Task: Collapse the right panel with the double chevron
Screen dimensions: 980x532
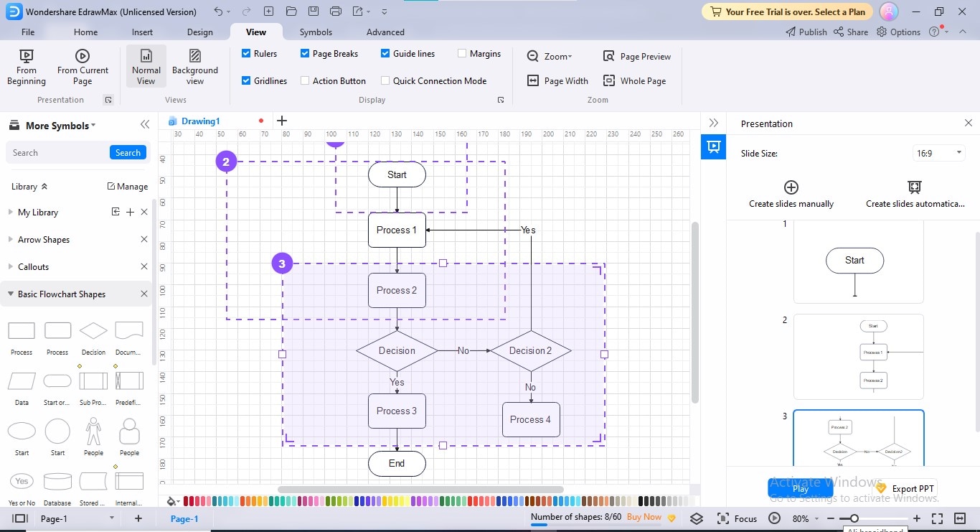Action: click(714, 123)
